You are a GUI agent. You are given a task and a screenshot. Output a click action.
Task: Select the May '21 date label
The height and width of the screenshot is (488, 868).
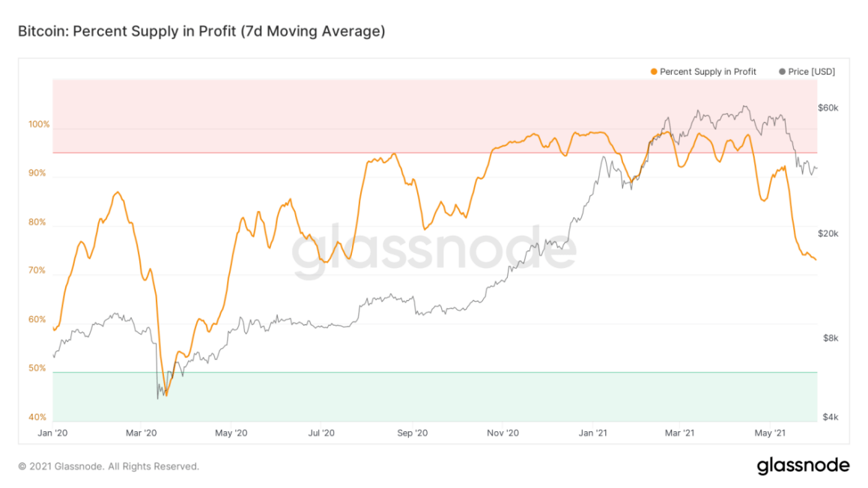click(772, 433)
